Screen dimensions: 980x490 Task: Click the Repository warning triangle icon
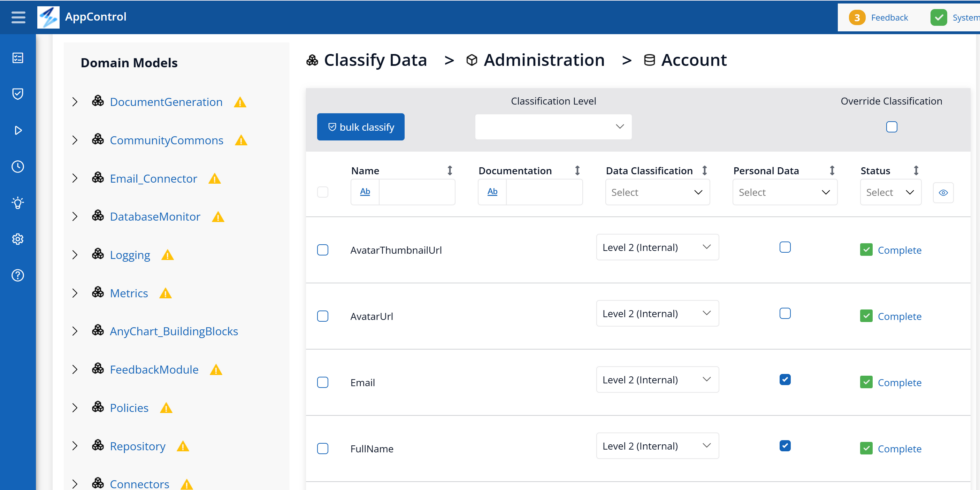tap(183, 446)
